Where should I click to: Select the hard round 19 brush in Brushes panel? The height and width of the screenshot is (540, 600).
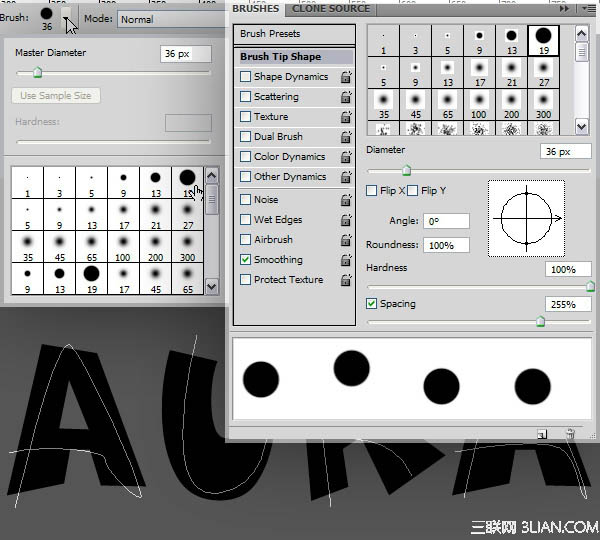(543, 41)
